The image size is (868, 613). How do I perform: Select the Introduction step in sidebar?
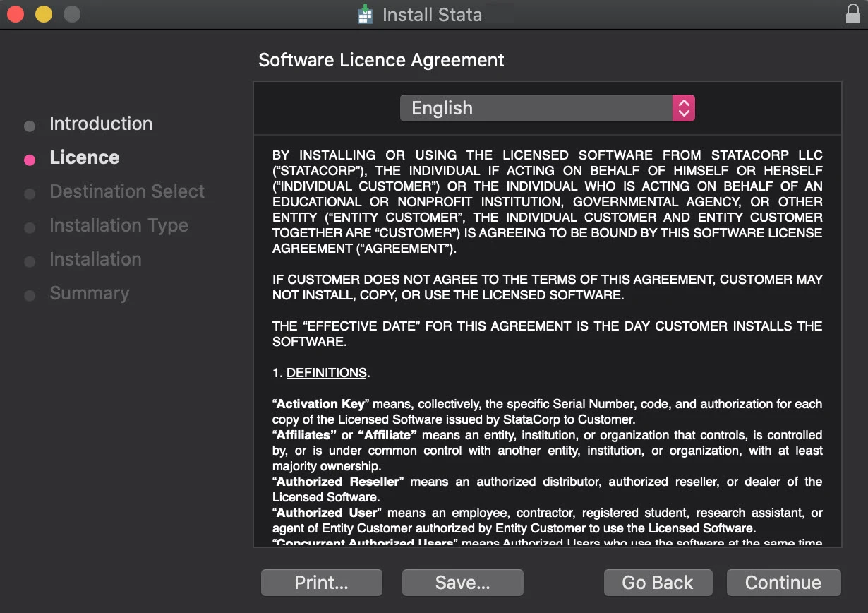(x=100, y=124)
